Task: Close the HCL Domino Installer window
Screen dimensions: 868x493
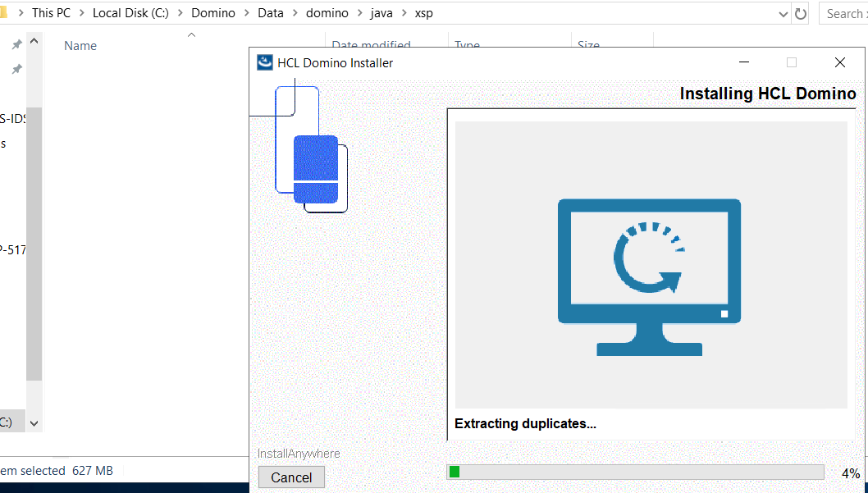Action: pyautogui.click(x=839, y=62)
